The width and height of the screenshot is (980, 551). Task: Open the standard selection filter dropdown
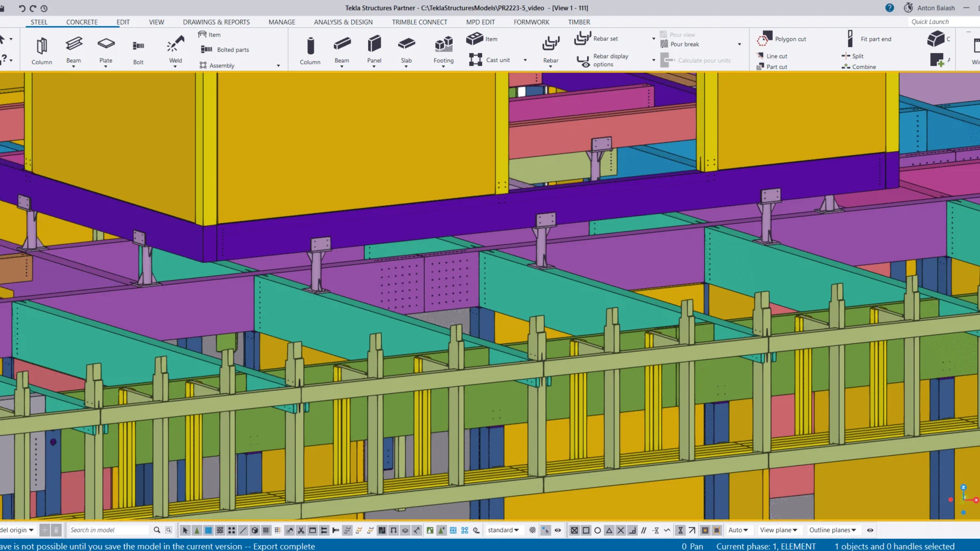(x=503, y=530)
